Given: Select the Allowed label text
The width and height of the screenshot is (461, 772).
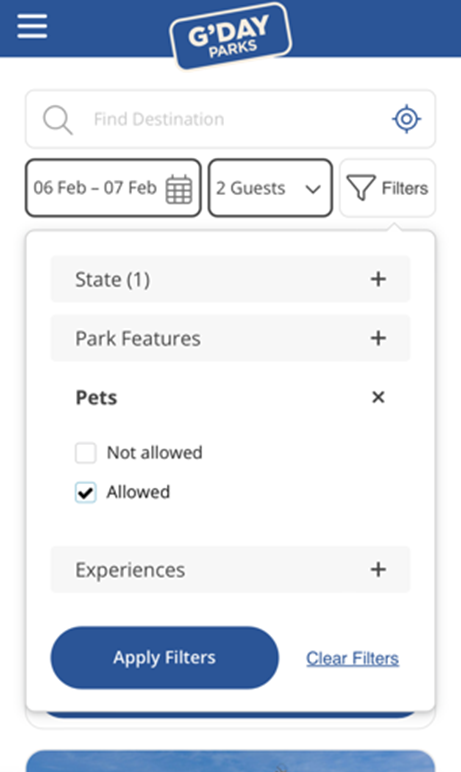Looking at the screenshot, I should (138, 492).
